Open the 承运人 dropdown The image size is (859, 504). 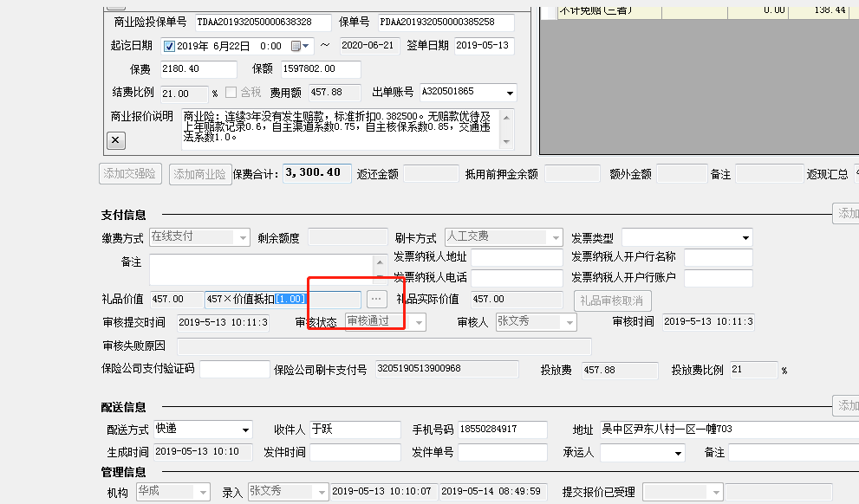[678, 454]
